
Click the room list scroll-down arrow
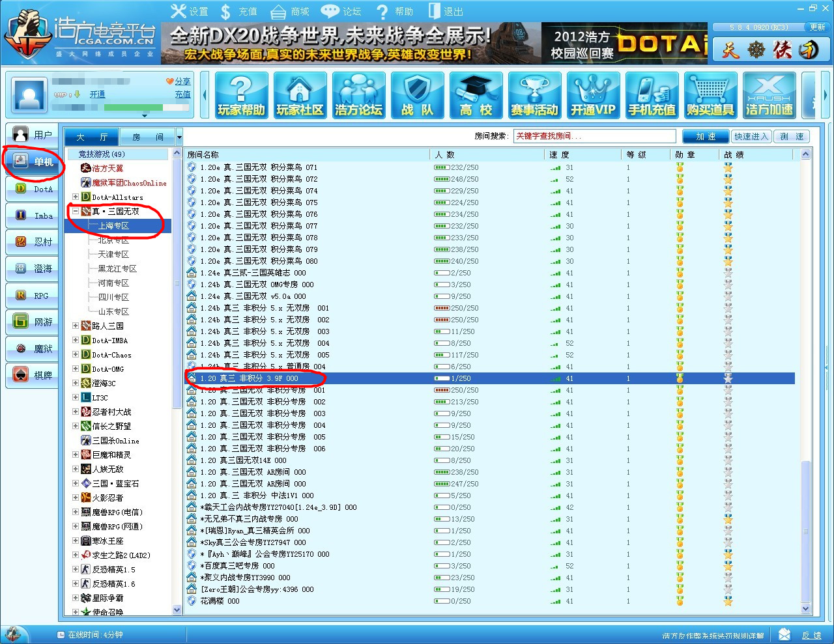coord(806,609)
